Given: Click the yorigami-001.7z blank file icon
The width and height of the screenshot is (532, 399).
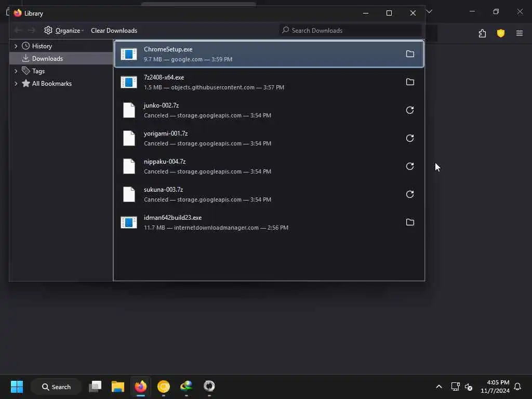Looking at the screenshot, I should coord(129,138).
